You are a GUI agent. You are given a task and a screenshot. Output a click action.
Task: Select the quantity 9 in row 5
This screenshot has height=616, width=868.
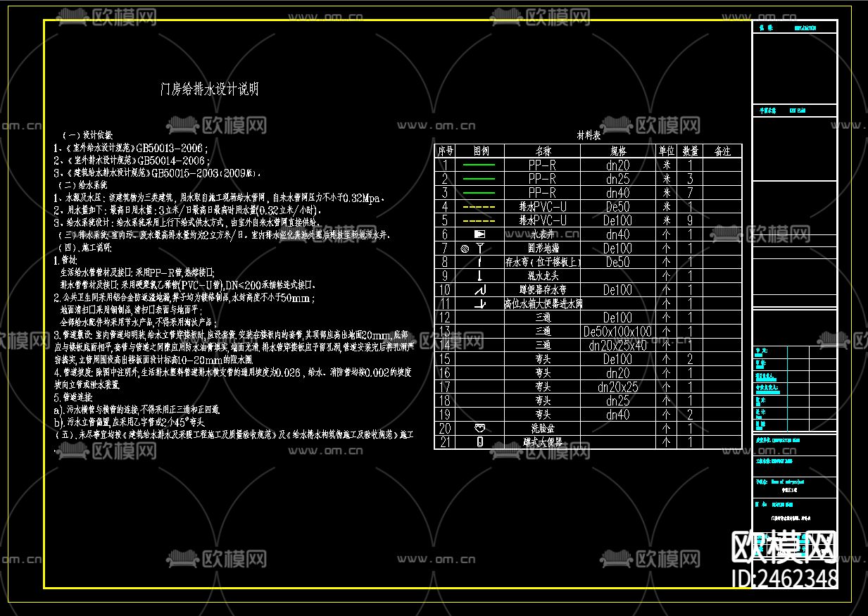coord(691,220)
